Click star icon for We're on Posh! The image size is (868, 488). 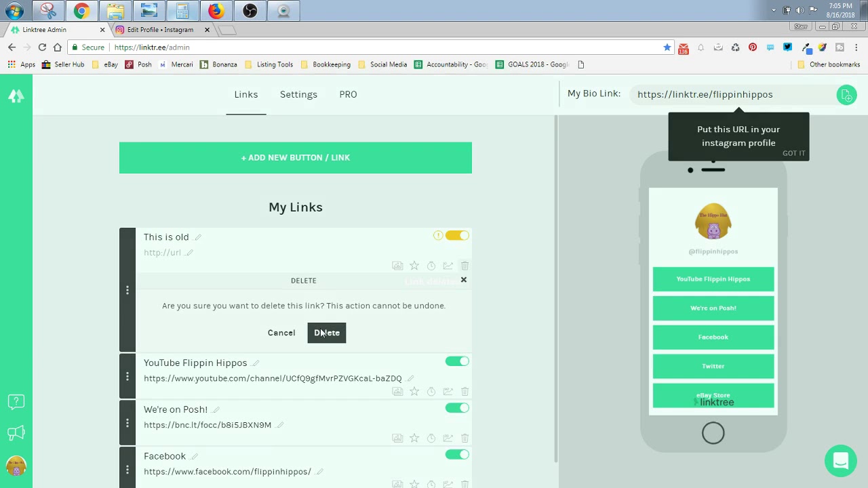point(414,438)
